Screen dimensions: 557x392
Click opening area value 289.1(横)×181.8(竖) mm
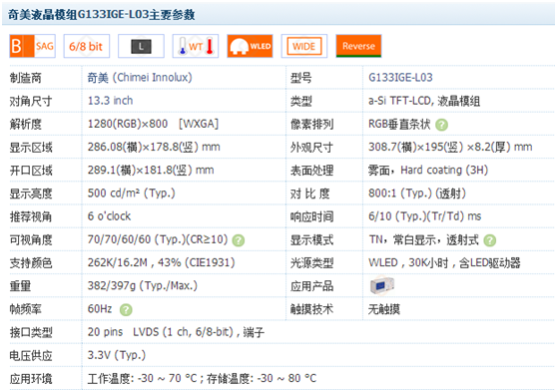[151, 171]
